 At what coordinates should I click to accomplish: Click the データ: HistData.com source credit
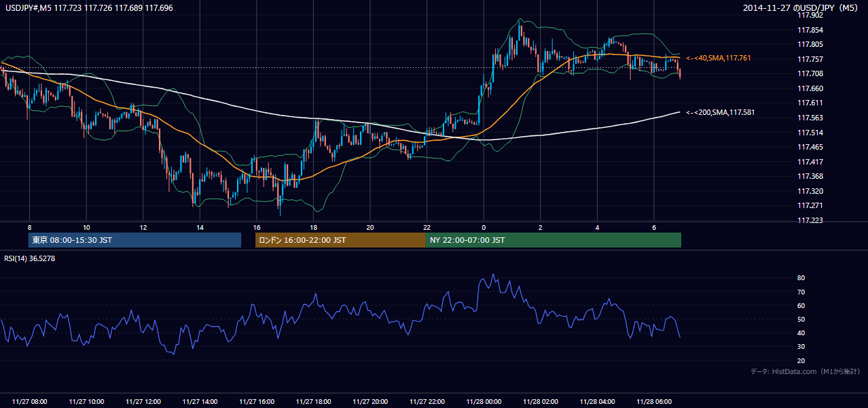[806, 371]
